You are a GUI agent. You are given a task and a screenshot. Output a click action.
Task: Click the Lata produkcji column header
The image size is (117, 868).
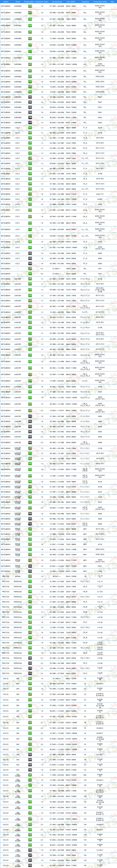coord(57,2)
